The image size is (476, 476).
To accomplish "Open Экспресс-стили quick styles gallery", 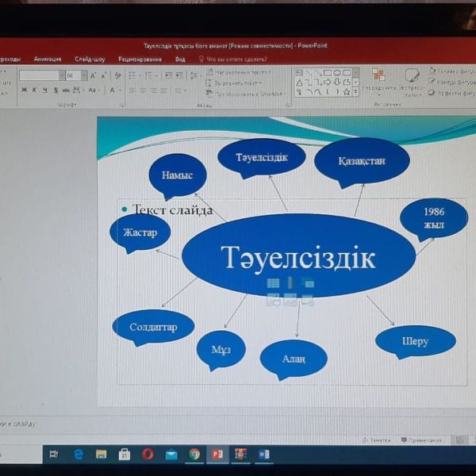I will (411, 78).
